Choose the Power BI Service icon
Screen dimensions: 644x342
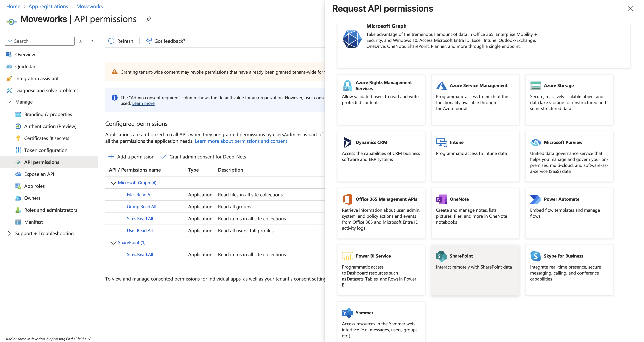[347, 256]
